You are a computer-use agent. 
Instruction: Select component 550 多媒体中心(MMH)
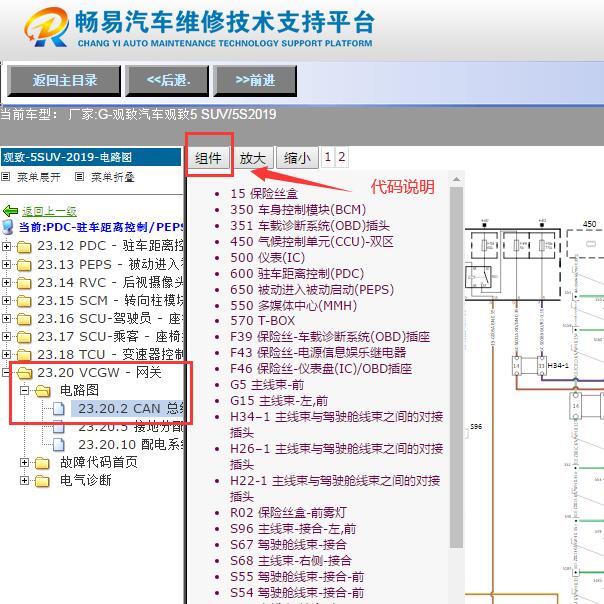coord(294,305)
